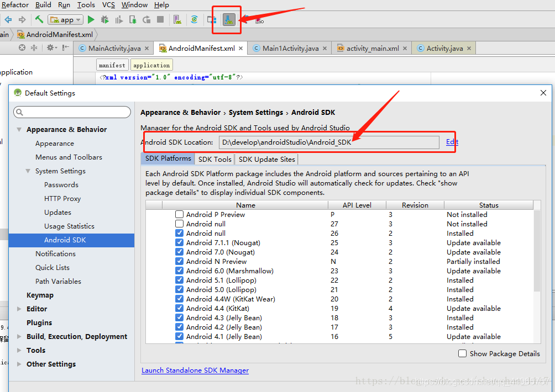Click the AndroidManifest.xml breadcrumb in navigation bar
Screen dimensions: 555x392
point(55,35)
